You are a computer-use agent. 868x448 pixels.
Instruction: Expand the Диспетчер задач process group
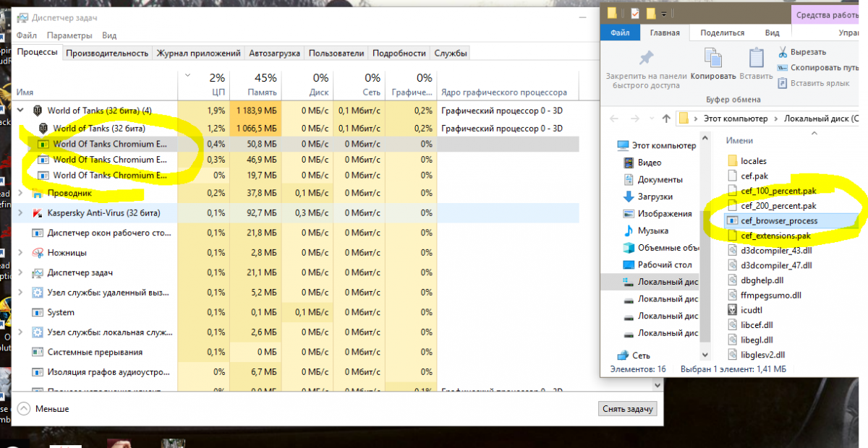(21, 272)
